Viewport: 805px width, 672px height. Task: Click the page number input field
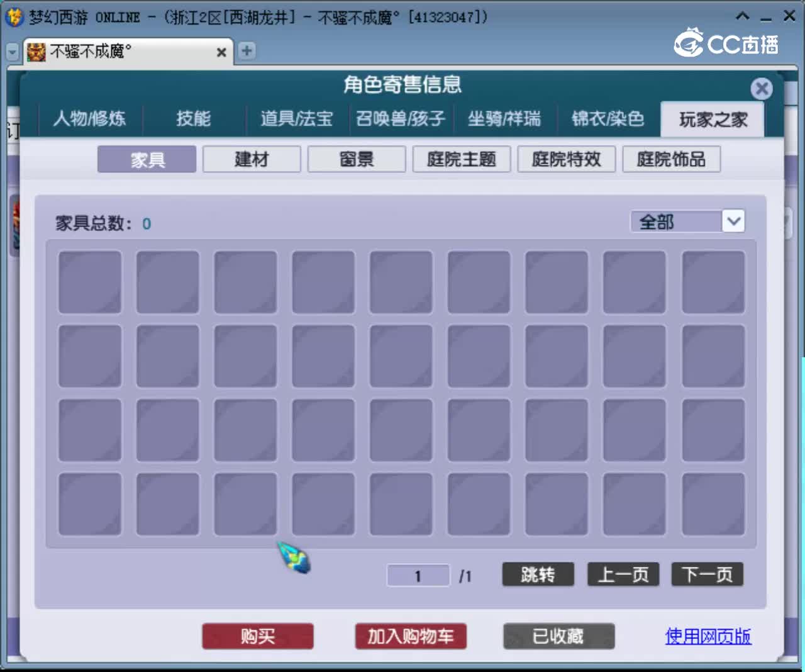pyautogui.click(x=418, y=576)
